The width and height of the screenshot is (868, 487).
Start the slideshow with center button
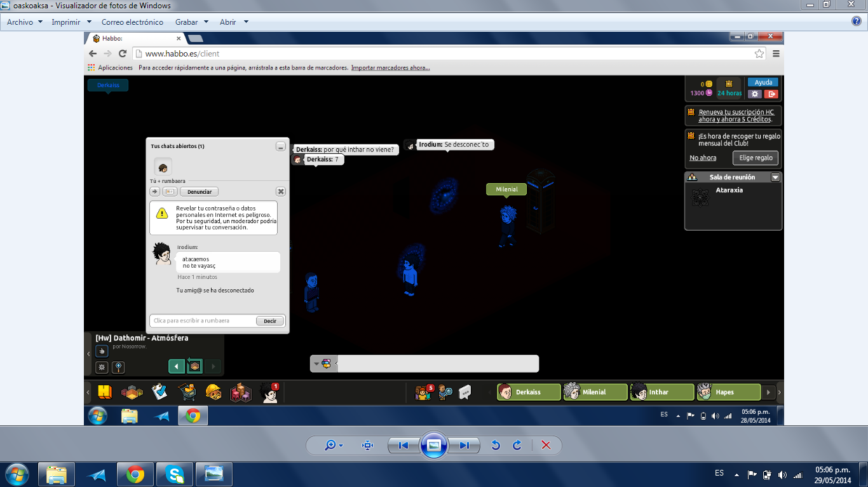pyautogui.click(x=434, y=445)
